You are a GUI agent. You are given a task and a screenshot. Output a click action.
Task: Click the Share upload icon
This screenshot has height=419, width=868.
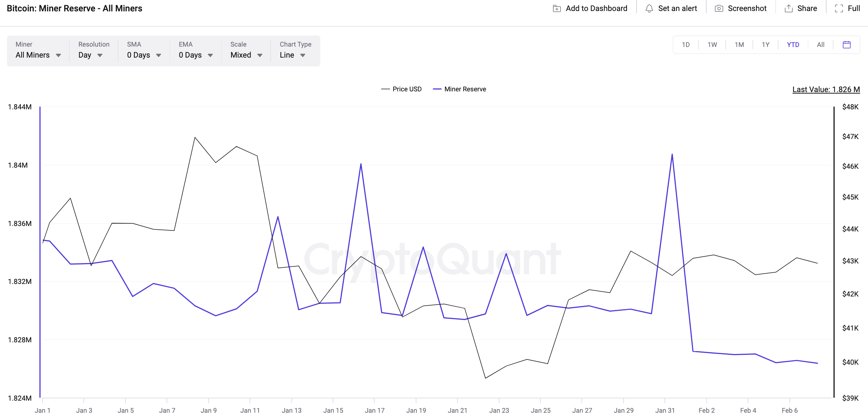coord(788,8)
